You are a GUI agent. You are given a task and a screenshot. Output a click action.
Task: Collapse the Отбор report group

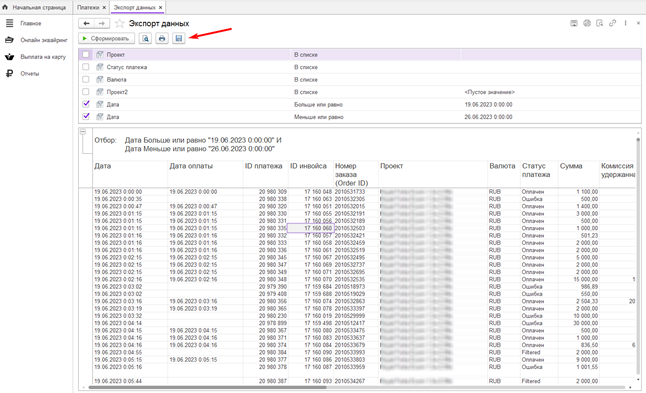coord(83,132)
